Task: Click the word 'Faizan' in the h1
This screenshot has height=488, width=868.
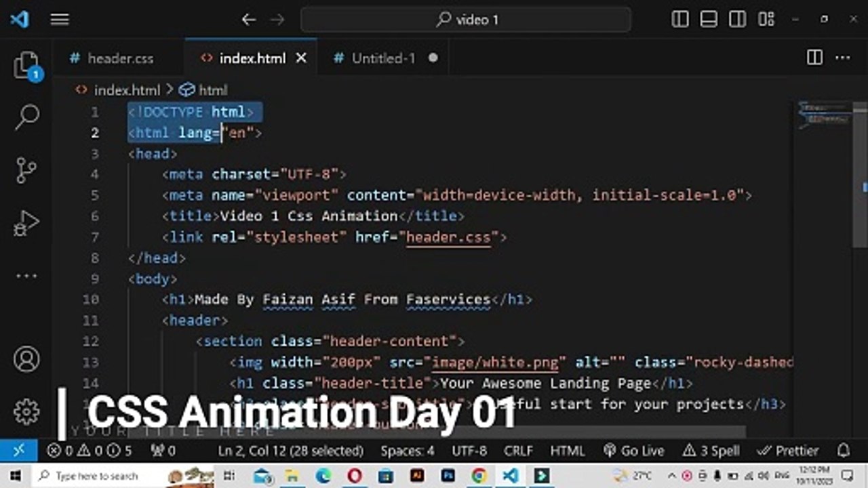Action: (x=288, y=300)
